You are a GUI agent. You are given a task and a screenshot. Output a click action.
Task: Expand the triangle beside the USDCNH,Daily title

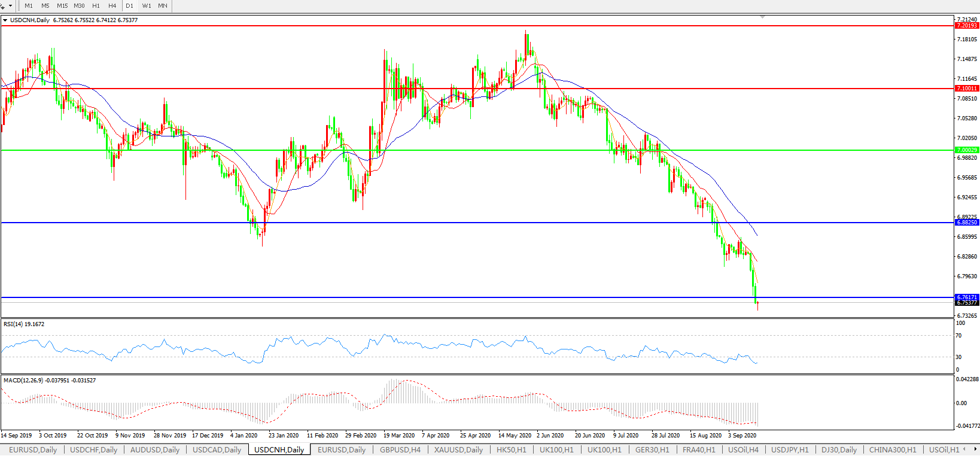5,20
